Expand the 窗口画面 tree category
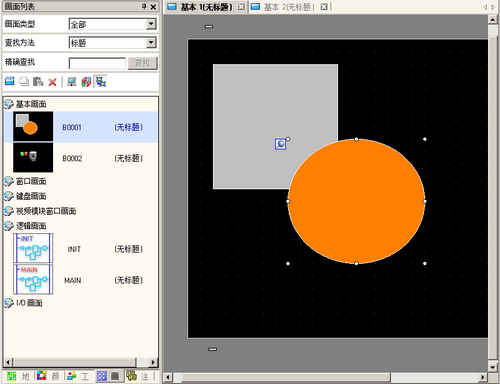This screenshot has width=500, height=384. tap(9, 181)
